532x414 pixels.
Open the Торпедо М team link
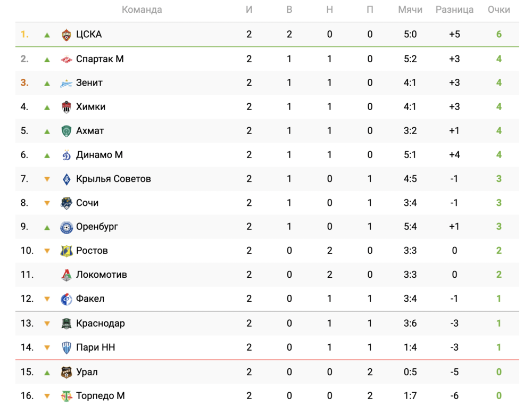tap(101, 396)
